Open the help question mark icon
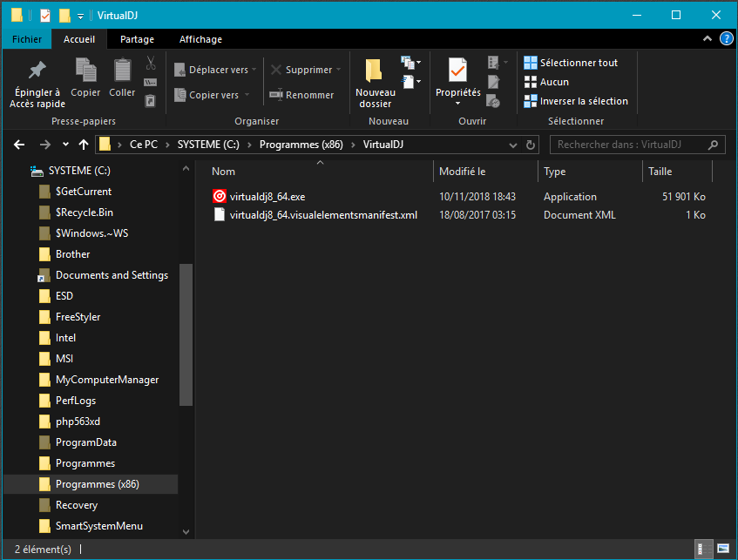This screenshot has width=738, height=560. pyautogui.click(x=726, y=38)
